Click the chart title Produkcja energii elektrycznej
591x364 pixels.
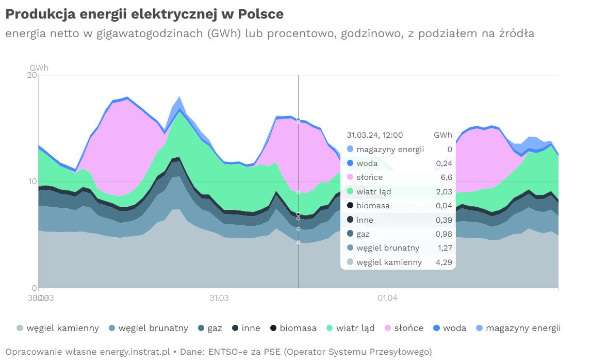coord(144,14)
